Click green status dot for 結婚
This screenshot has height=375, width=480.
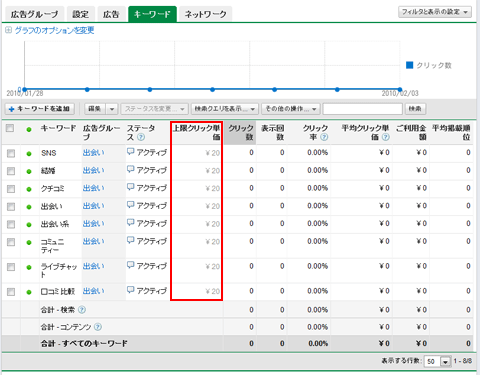(29, 171)
